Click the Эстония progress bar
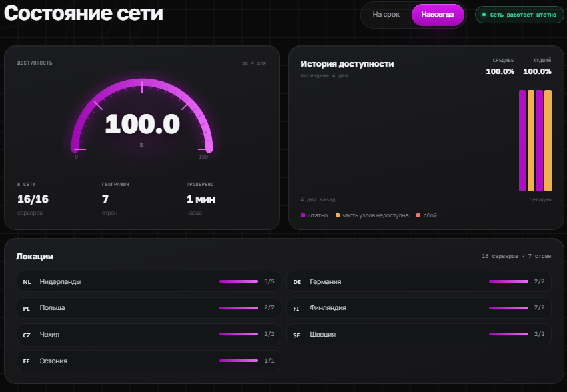The height and width of the screenshot is (392, 567). [239, 361]
